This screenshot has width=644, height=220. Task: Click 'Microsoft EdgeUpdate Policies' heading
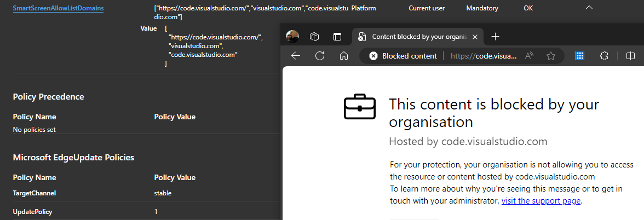pos(73,158)
